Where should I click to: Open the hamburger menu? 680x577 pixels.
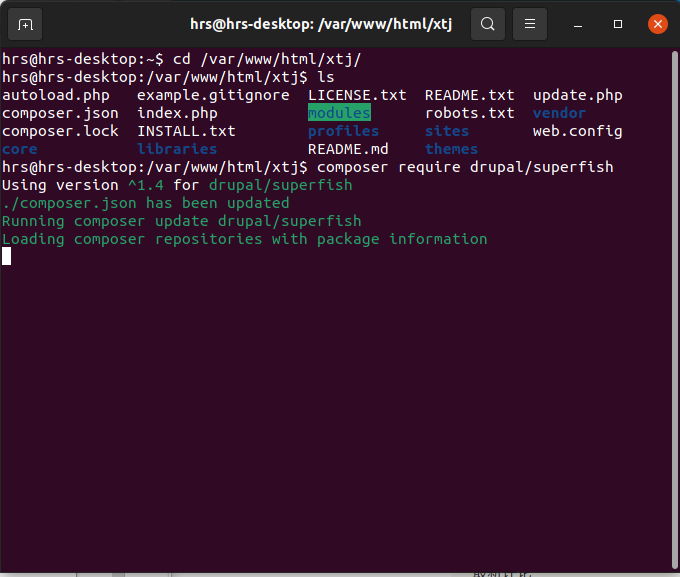click(x=530, y=24)
